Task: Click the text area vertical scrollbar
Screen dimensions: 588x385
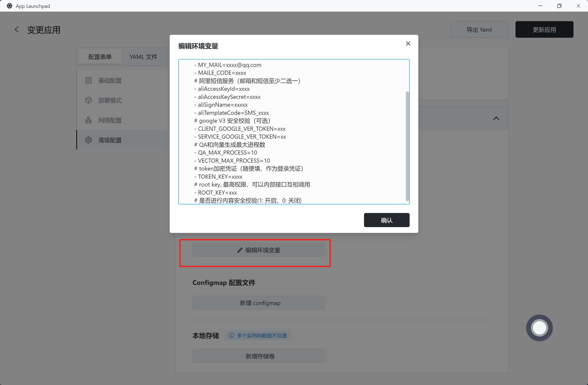Action: click(x=407, y=146)
